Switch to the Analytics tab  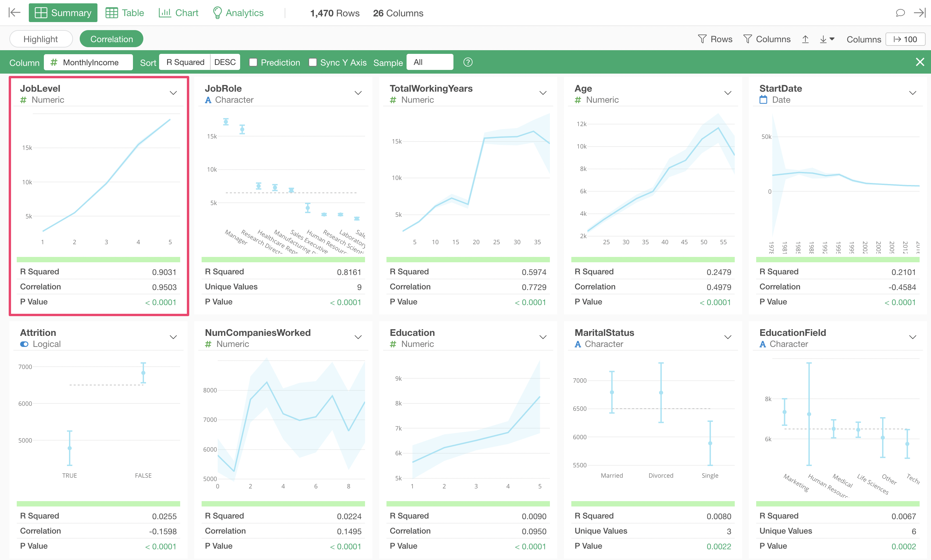(238, 13)
